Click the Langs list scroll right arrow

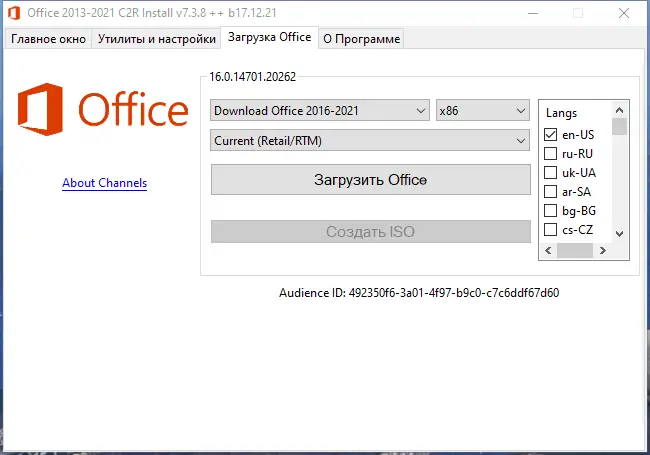pyautogui.click(x=603, y=250)
